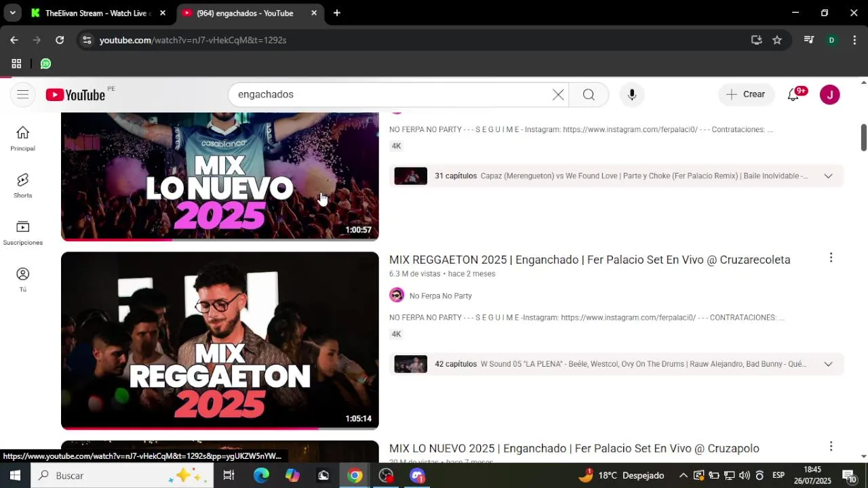The height and width of the screenshot is (488, 868).
Task: Start voice search with microphone icon
Action: pyautogui.click(x=632, y=95)
